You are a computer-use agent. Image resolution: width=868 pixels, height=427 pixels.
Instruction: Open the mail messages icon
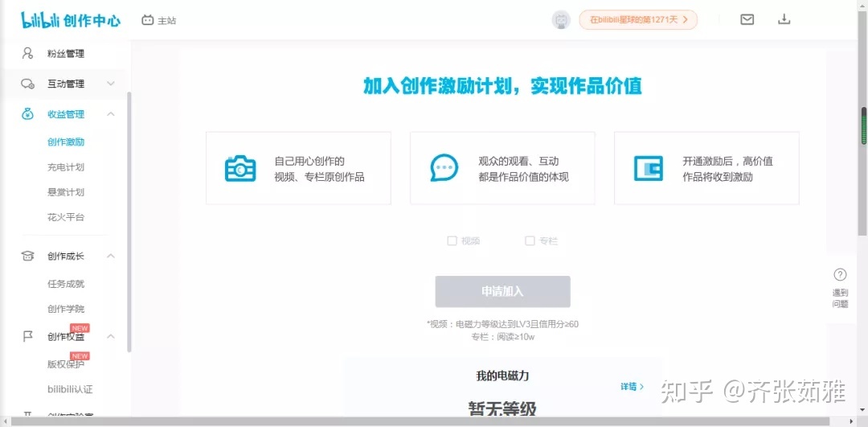tap(747, 20)
